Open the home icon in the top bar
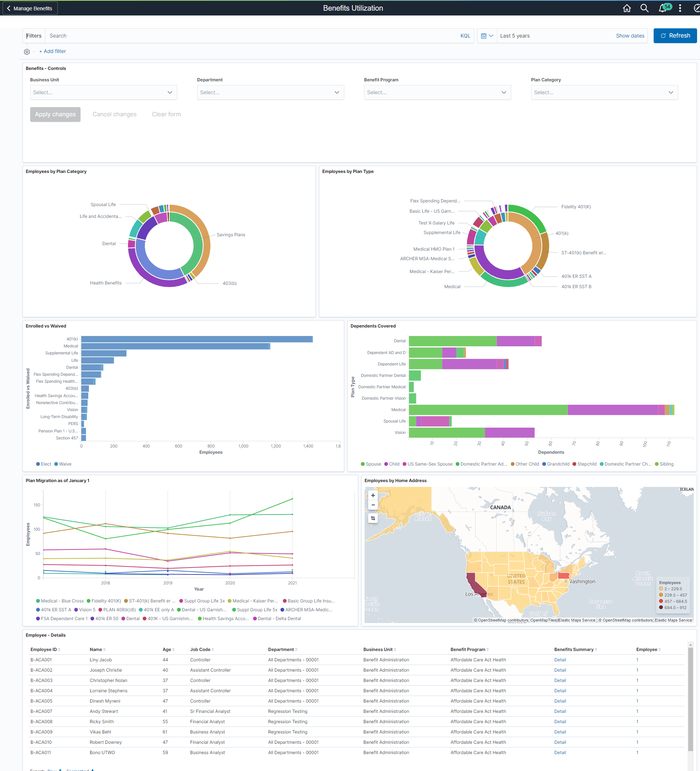The width and height of the screenshot is (700, 771). pyautogui.click(x=626, y=8)
